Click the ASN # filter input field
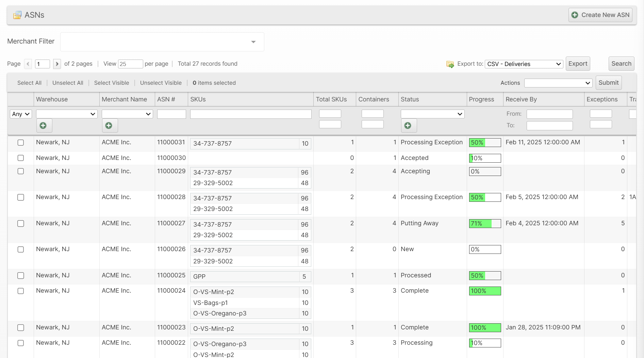Viewport: 644px width, 358px height. 171,114
